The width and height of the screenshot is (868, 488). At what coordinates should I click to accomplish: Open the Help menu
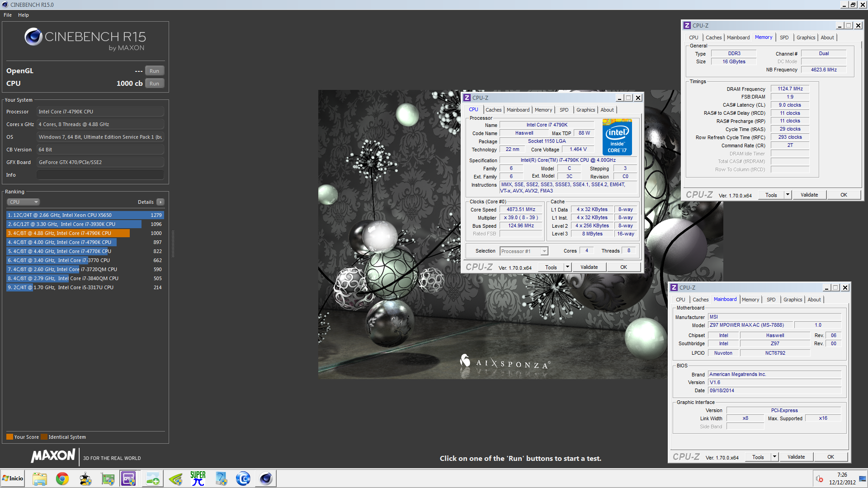[x=24, y=15]
